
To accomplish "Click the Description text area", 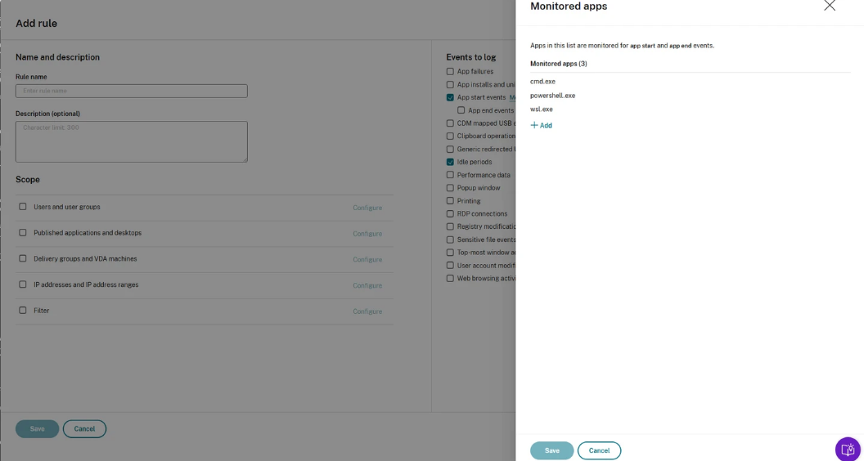I will [131, 141].
